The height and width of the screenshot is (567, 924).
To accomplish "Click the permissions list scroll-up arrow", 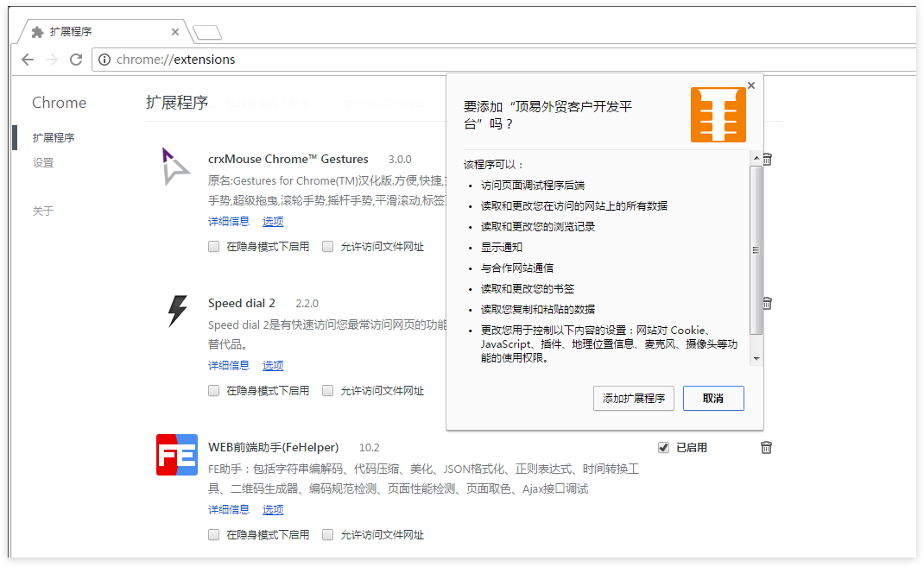I will click(756, 159).
